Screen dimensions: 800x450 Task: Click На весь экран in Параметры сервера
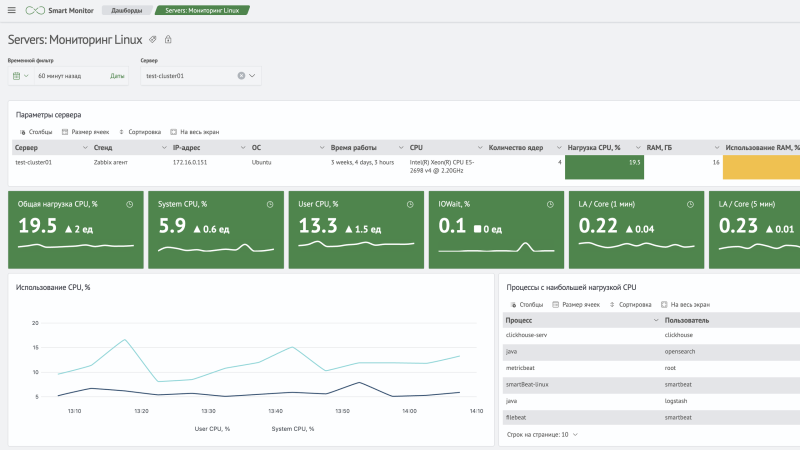194,132
